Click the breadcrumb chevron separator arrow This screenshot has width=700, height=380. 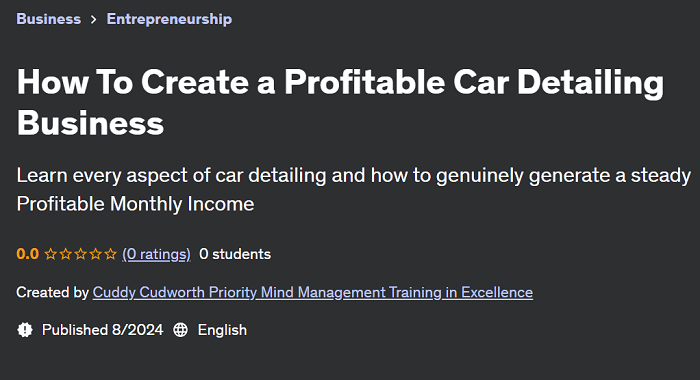[x=93, y=20]
